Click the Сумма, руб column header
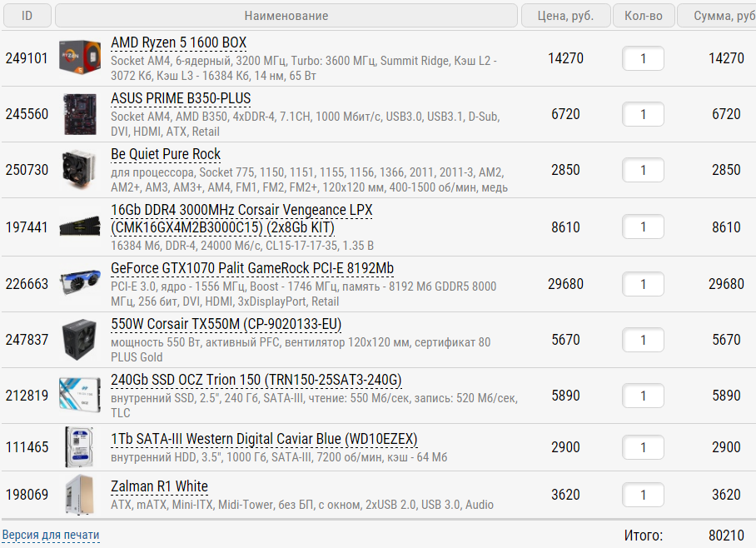 pos(717,16)
